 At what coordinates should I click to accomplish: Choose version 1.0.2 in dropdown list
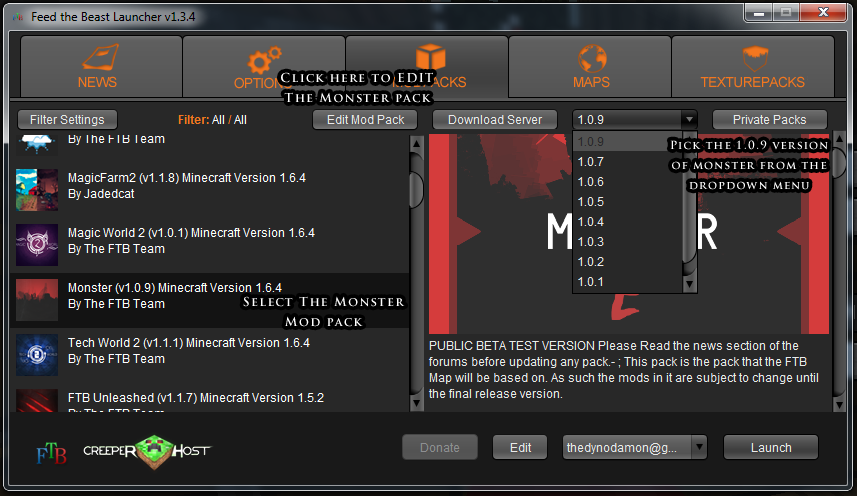(x=627, y=262)
